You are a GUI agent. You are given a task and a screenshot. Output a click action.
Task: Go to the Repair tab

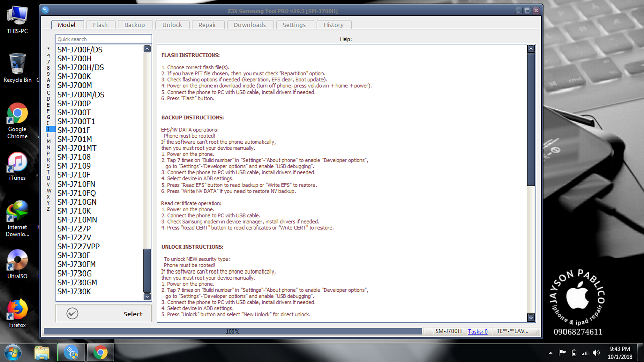207,25
